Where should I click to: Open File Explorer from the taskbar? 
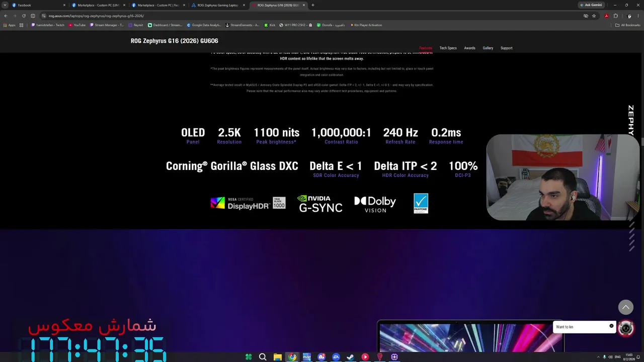(x=277, y=357)
